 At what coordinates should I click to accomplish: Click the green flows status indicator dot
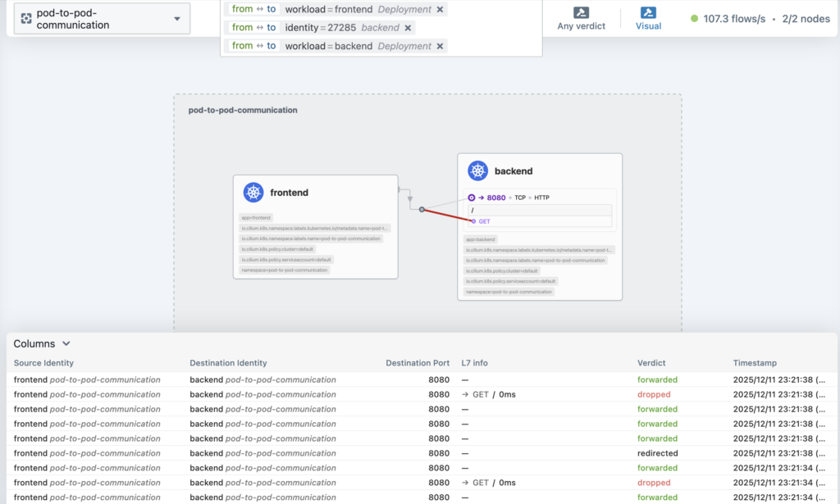695,18
